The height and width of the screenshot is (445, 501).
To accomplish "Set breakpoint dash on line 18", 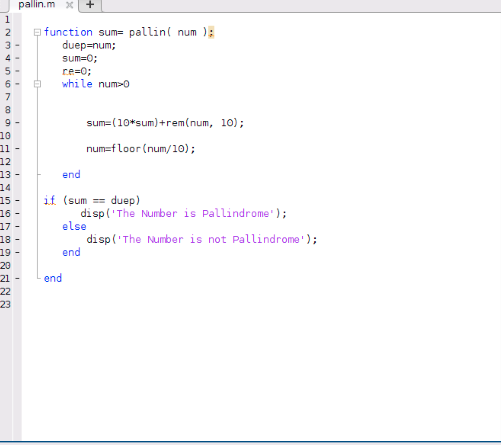I will coord(17,240).
